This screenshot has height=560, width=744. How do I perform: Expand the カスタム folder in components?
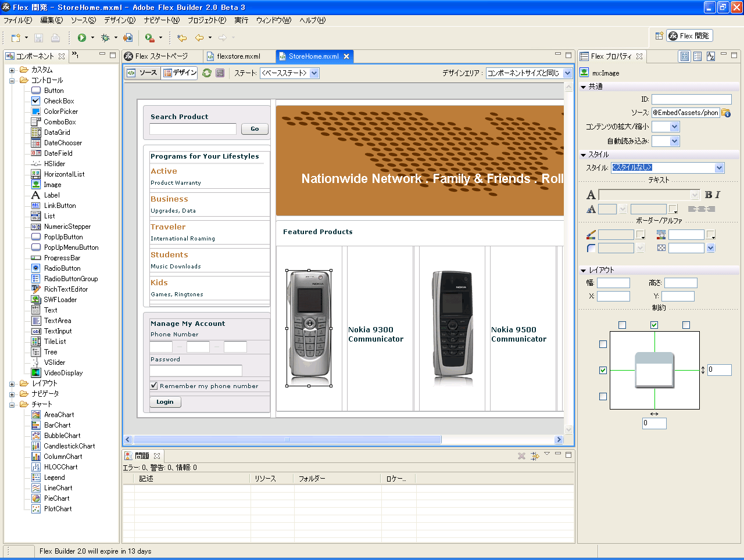(12, 70)
